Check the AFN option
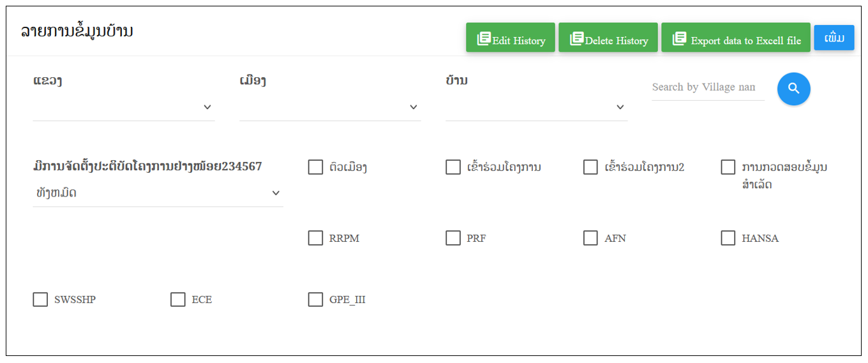This screenshot has width=868, height=363. click(590, 238)
